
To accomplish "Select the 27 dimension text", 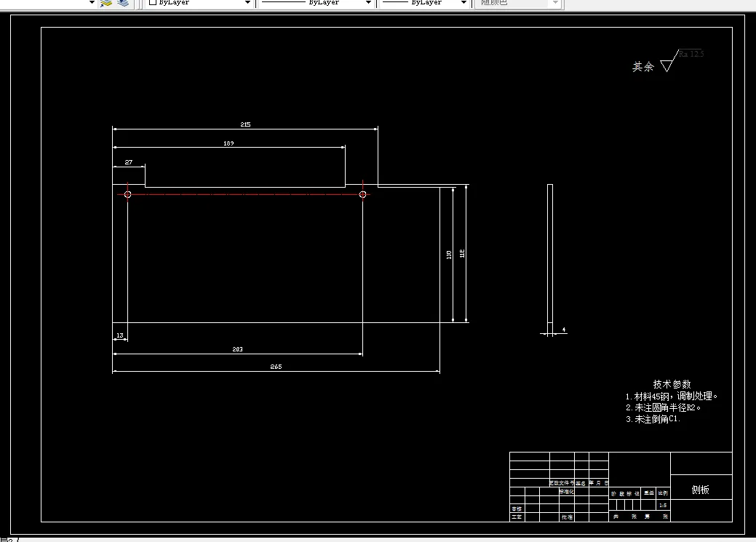I will [x=128, y=162].
